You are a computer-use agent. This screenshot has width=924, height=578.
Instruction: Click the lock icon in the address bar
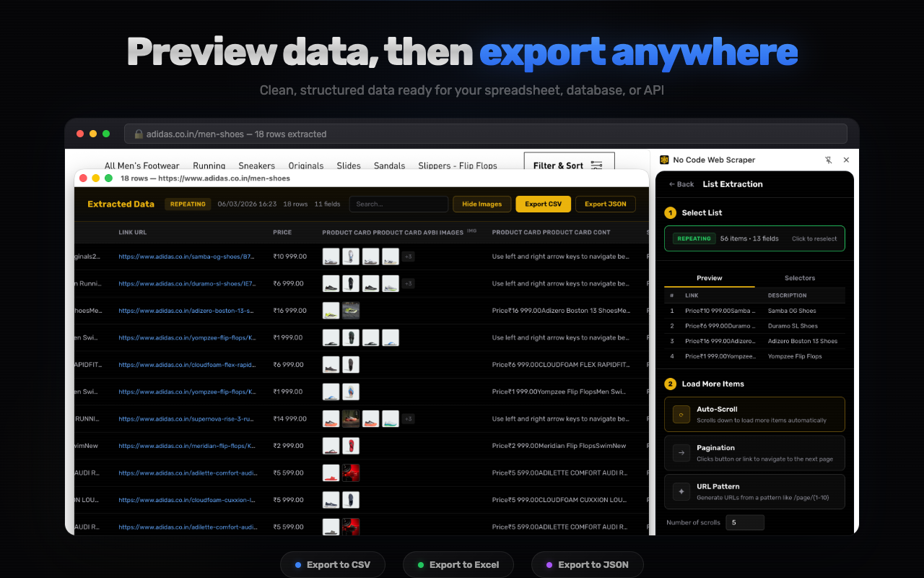139,134
